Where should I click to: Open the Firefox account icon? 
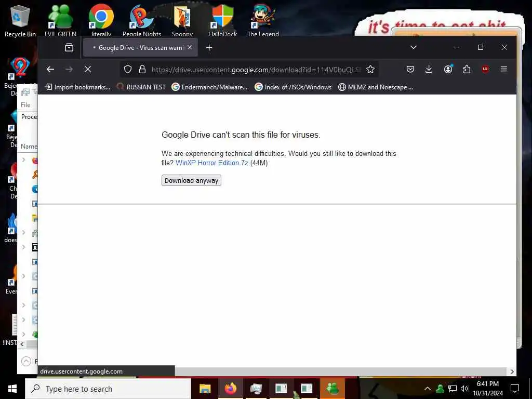click(448, 69)
